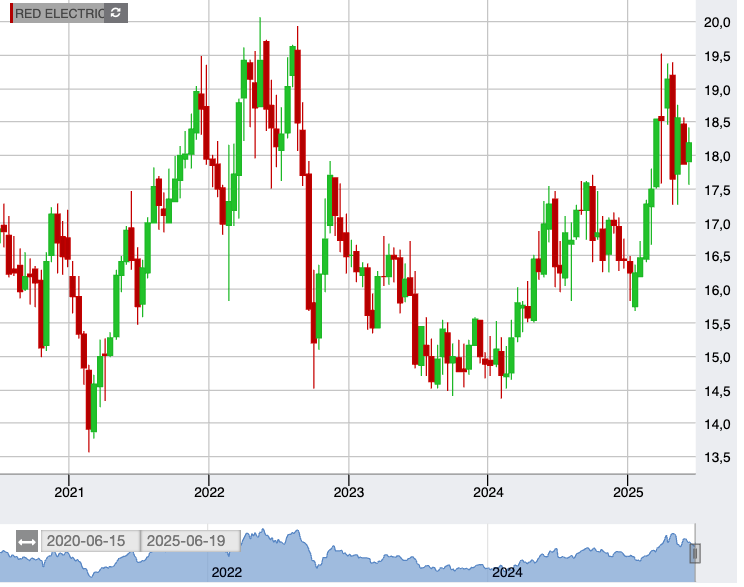This screenshot has width=744, height=587.
Task: Click the lowest red candle below 14,0 in early 2021
Action: [88, 400]
